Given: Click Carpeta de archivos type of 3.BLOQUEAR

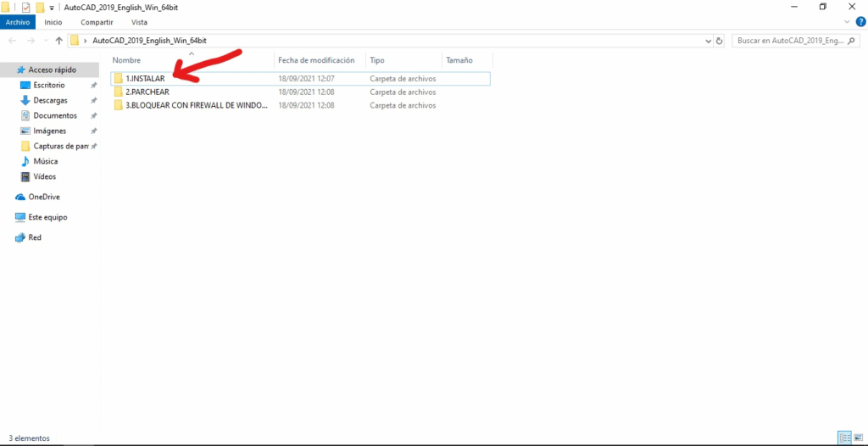Looking at the screenshot, I should tap(403, 105).
